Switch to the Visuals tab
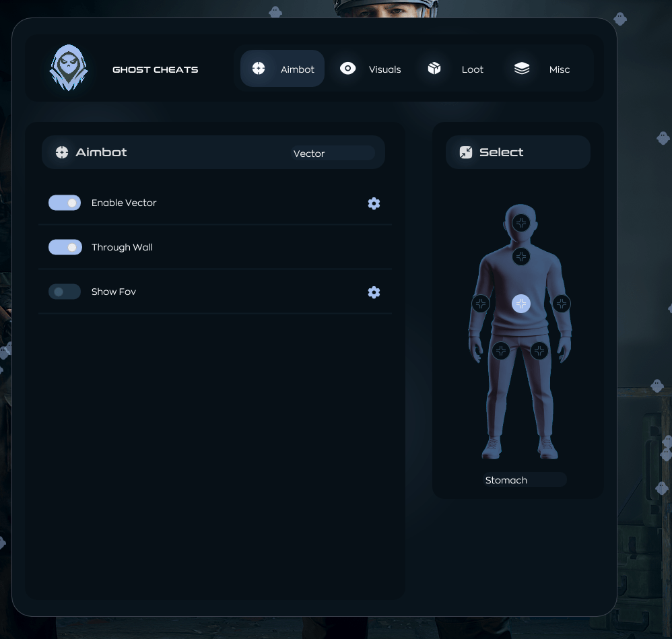 click(370, 69)
